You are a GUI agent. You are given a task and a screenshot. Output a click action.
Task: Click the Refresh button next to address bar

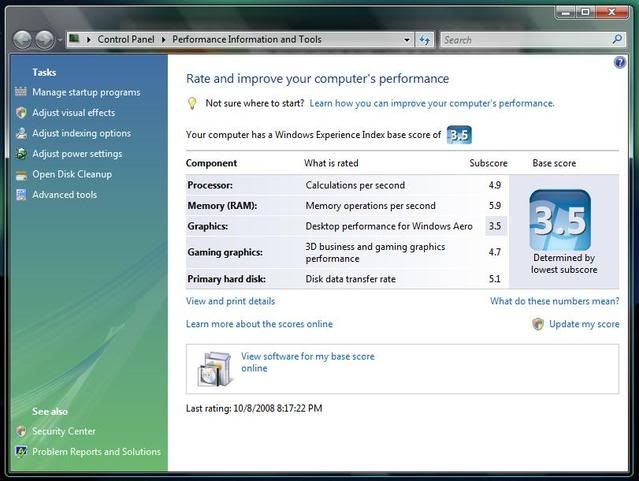[x=425, y=40]
